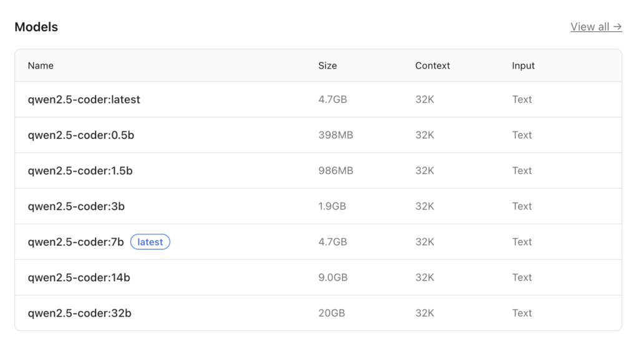
Task: Click the 20GB size cell
Action: click(331, 313)
